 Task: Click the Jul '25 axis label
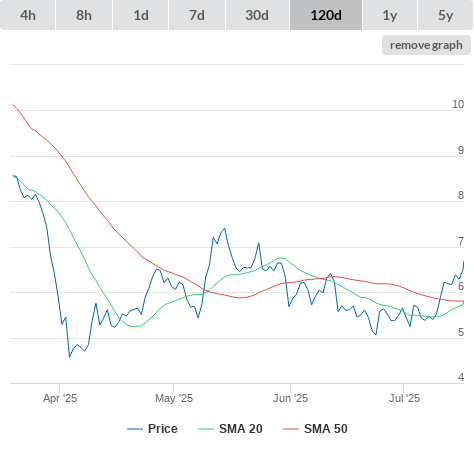click(404, 398)
